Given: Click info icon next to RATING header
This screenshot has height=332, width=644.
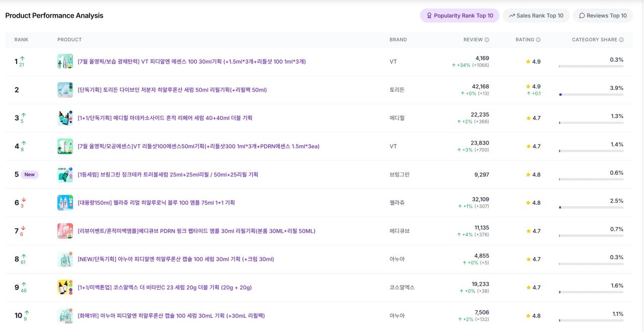Looking at the screenshot, I should click(538, 40).
